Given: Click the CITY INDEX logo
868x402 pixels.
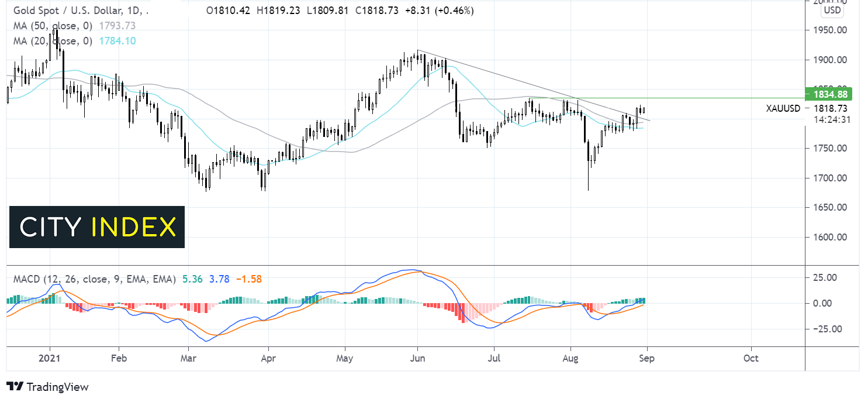Looking at the screenshot, I should [x=97, y=227].
